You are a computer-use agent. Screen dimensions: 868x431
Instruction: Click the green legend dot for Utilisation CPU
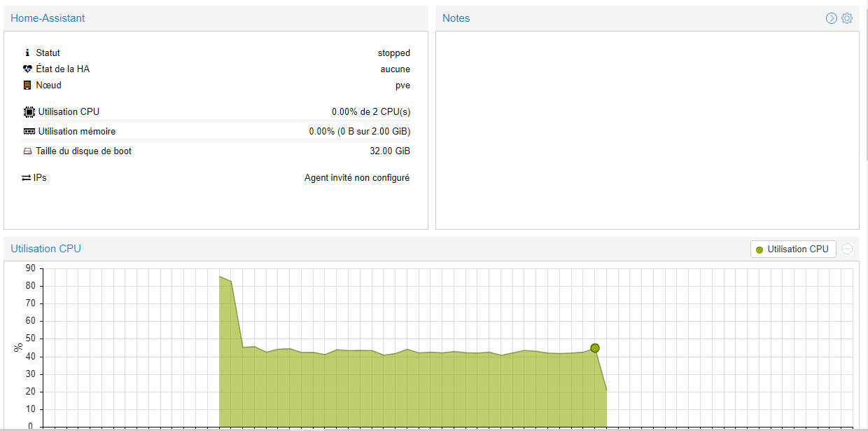(759, 249)
